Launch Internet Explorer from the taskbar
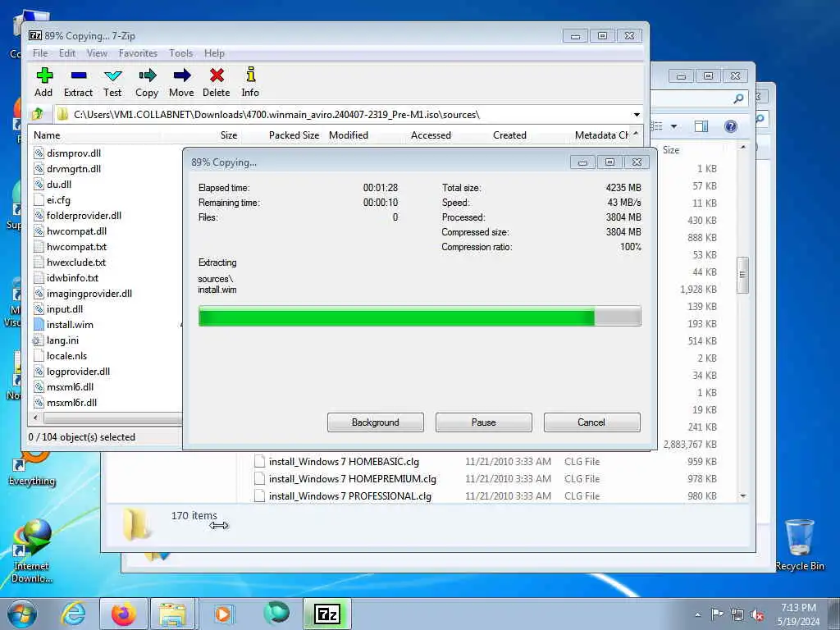840x630 pixels. click(73, 614)
